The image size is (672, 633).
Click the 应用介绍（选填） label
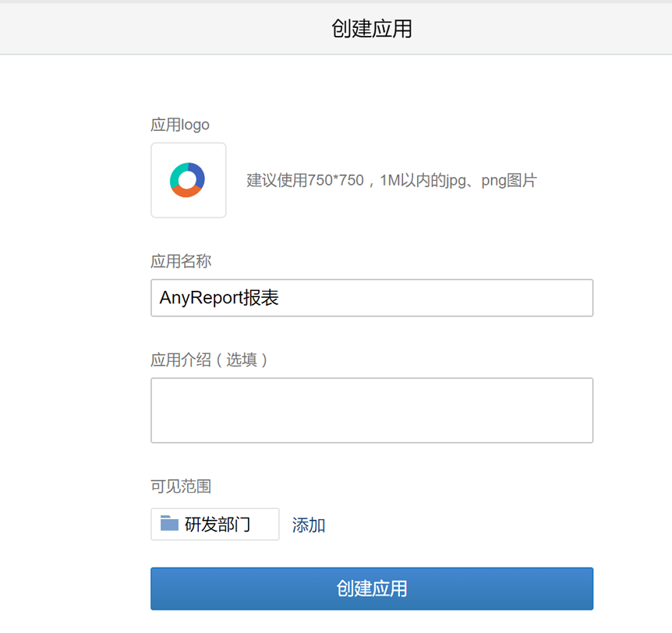(x=209, y=359)
